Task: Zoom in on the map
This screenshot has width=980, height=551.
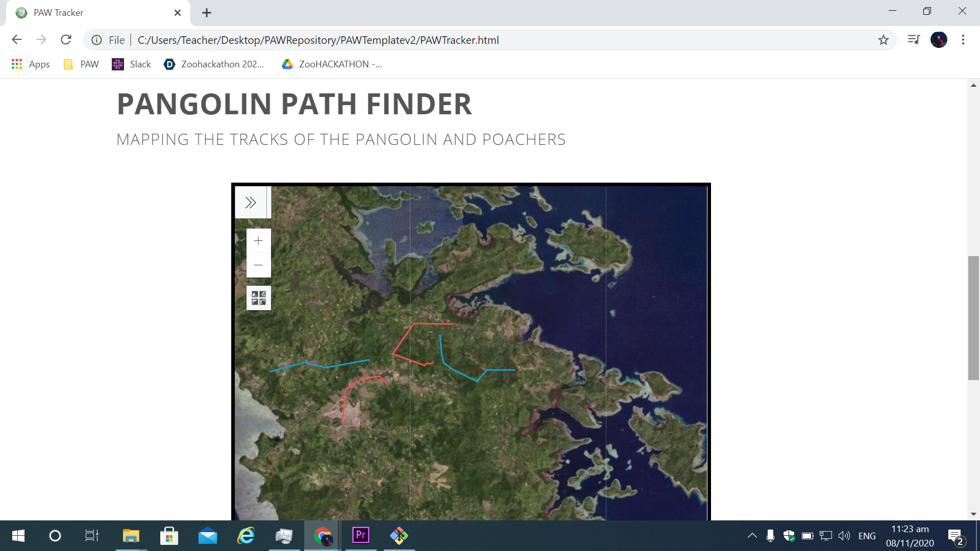Action: [258, 241]
